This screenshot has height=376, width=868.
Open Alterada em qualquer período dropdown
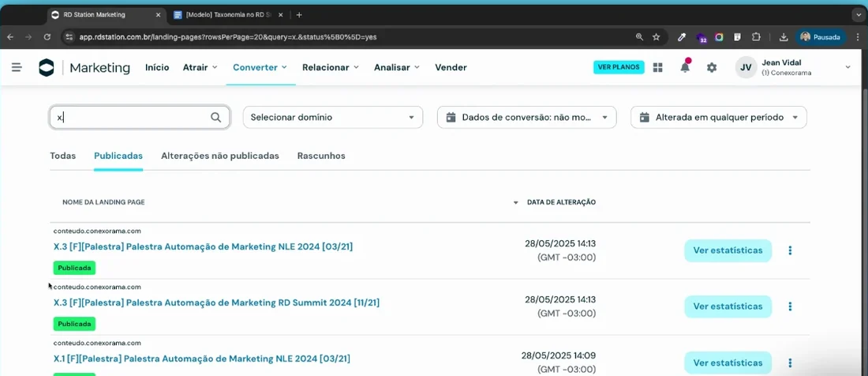coord(719,118)
